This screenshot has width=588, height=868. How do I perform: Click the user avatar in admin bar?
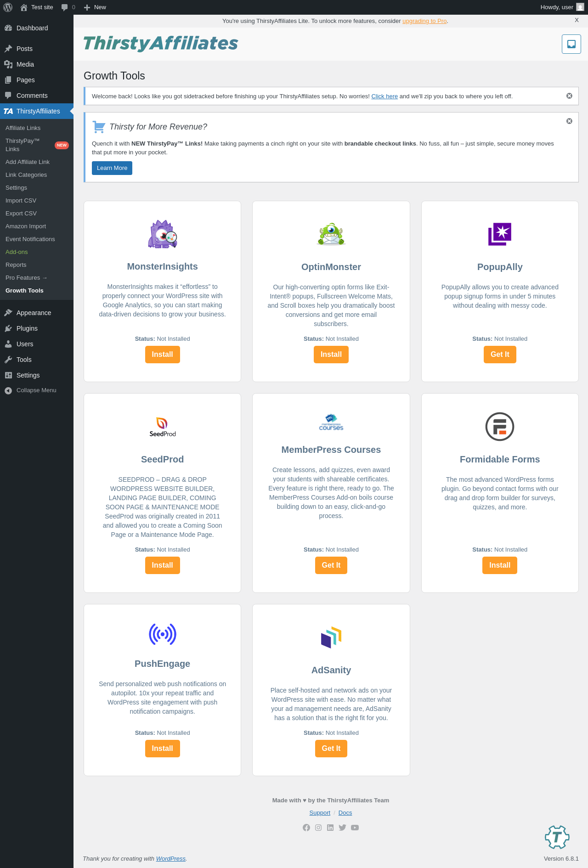[580, 7]
